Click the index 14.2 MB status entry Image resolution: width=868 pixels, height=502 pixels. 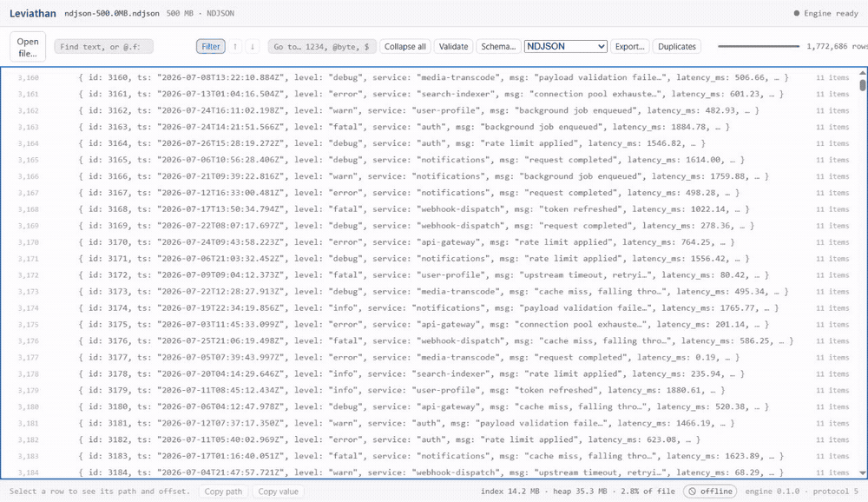[510, 491]
